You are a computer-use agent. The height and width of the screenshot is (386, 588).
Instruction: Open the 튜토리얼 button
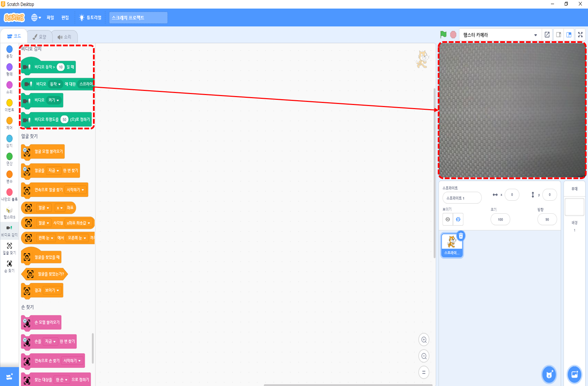pos(91,17)
